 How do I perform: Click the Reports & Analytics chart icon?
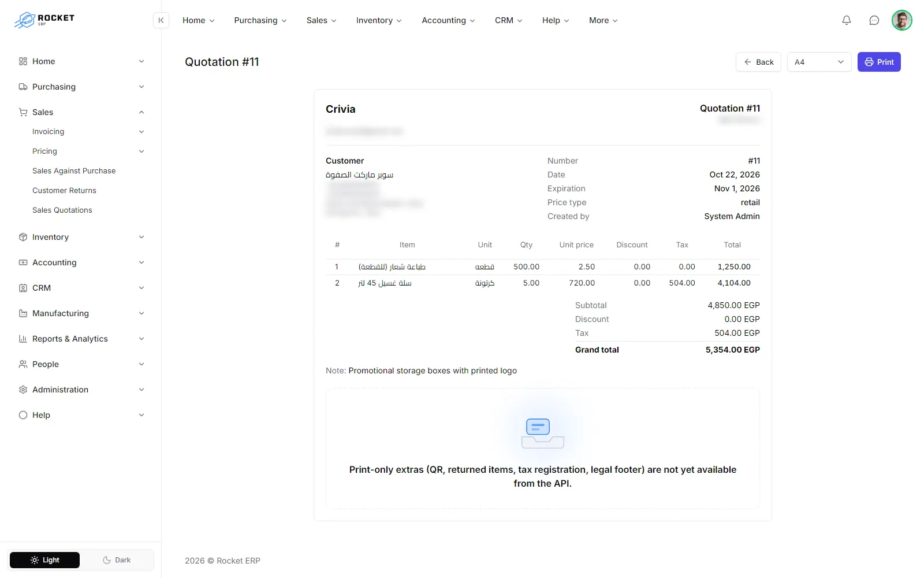(23, 339)
